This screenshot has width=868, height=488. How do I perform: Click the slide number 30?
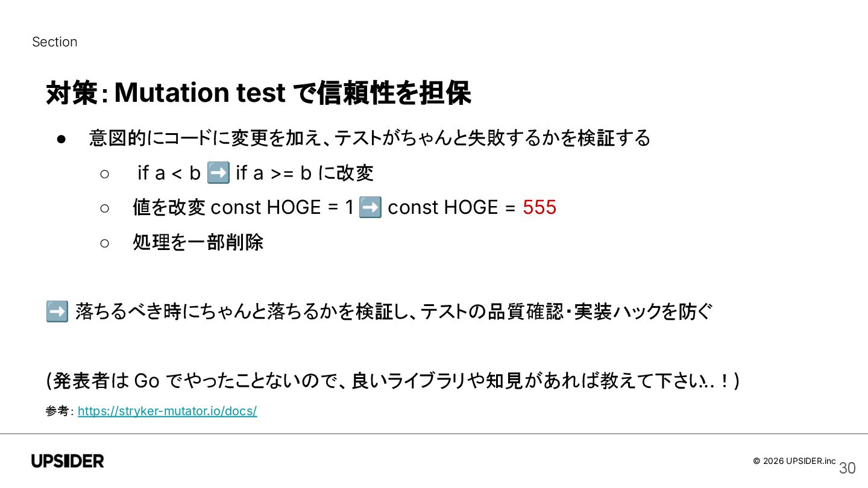point(847,468)
